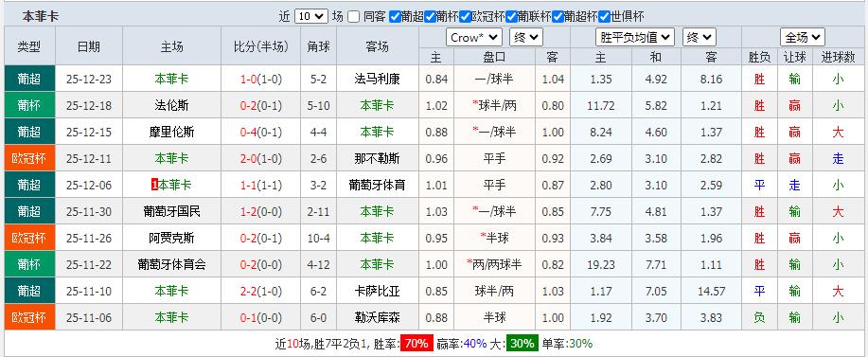Click the 本菲卡 home team on 25-12-23
The image size is (868, 357).
[x=171, y=80]
